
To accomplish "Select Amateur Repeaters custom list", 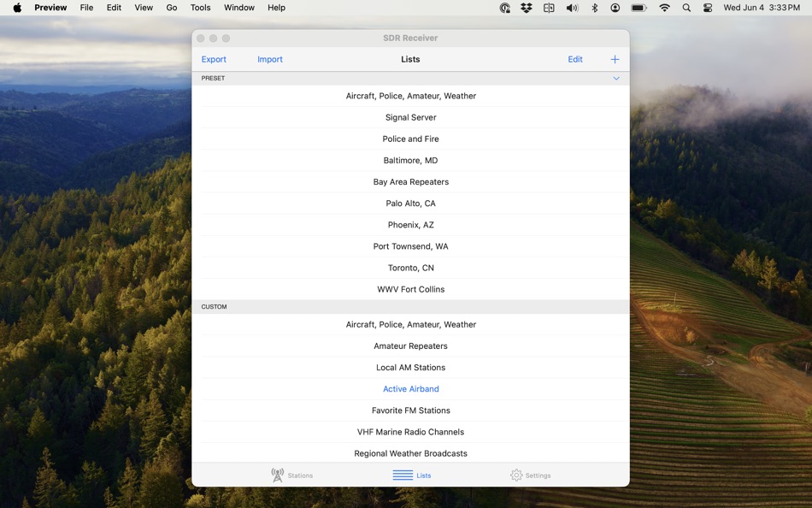I will (410, 346).
